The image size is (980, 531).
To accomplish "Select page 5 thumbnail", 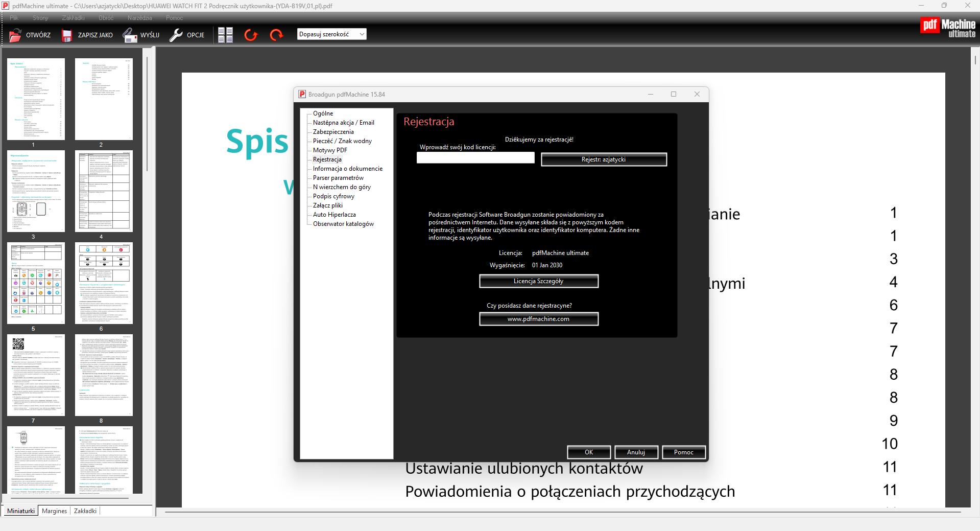I will click(x=36, y=283).
